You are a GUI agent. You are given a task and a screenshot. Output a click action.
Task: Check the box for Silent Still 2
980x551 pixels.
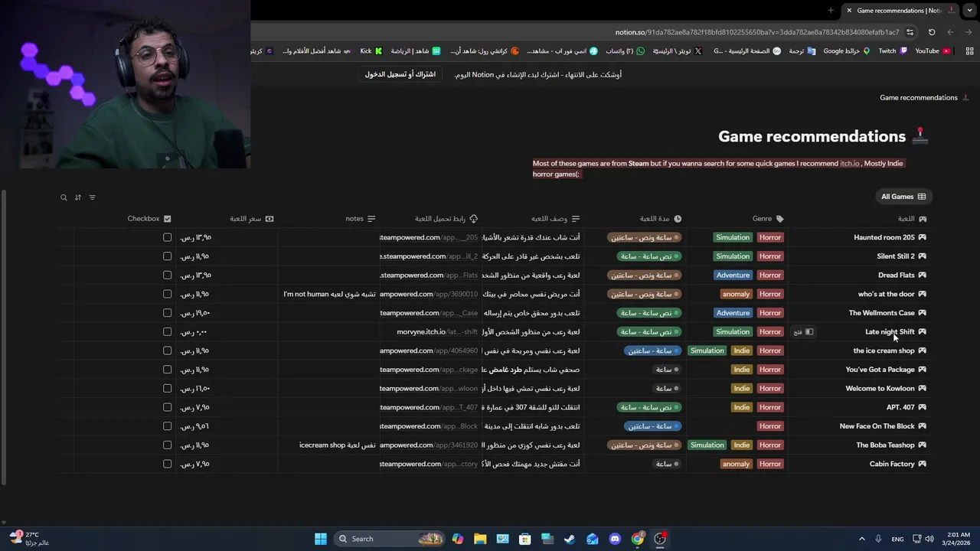[x=167, y=256]
